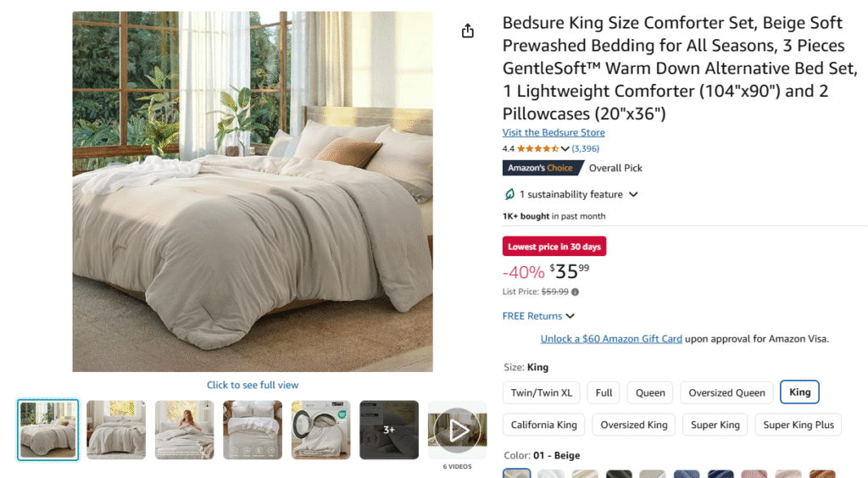Show thumbnail of woman sitting on bed

coord(184,430)
